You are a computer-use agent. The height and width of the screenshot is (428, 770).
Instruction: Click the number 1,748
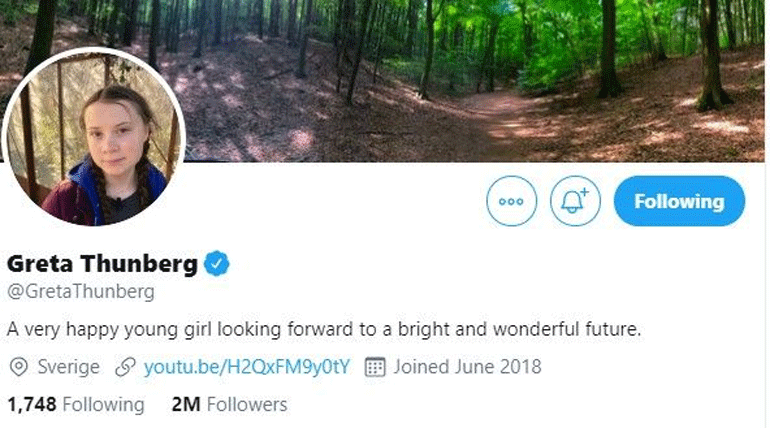(x=31, y=404)
